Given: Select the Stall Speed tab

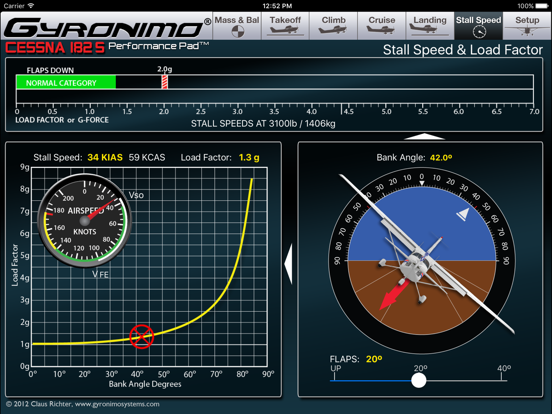Looking at the screenshot, I should [x=478, y=26].
